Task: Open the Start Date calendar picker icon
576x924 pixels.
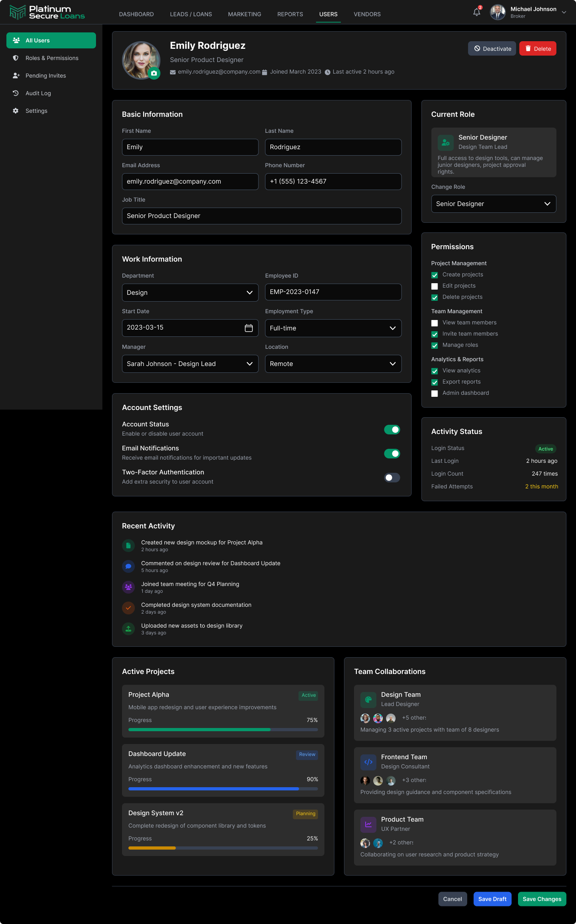Action: point(249,328)
